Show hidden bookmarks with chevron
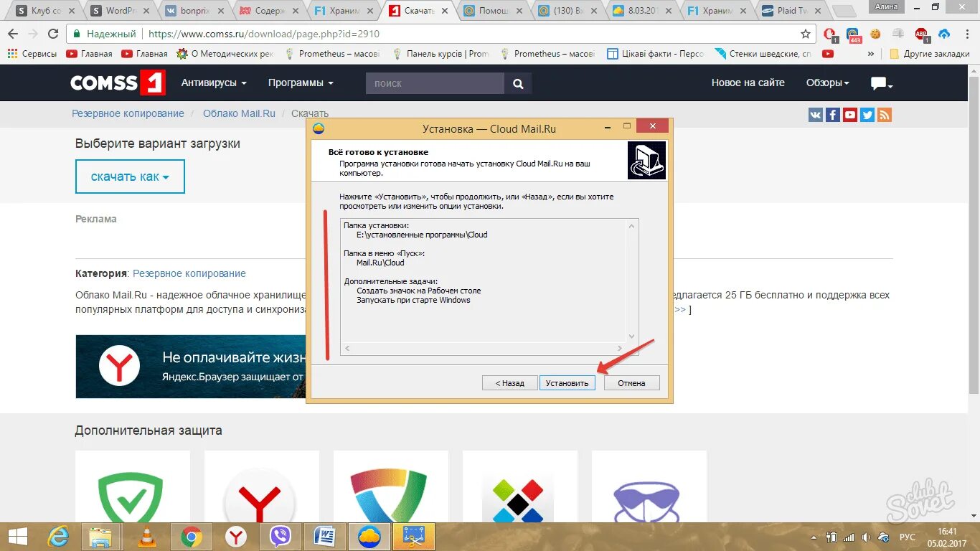 [x=871, y=54]
